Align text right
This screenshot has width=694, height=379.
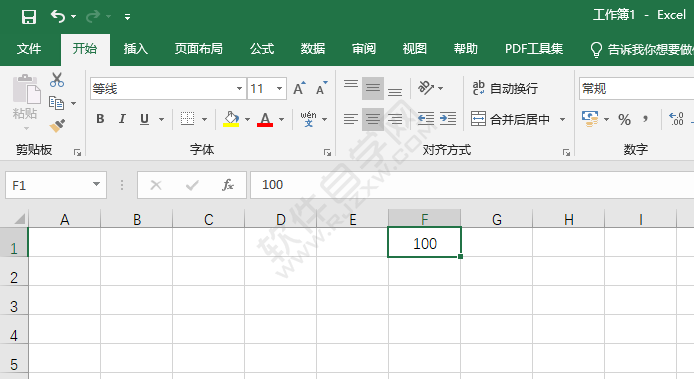click(395, 119)
